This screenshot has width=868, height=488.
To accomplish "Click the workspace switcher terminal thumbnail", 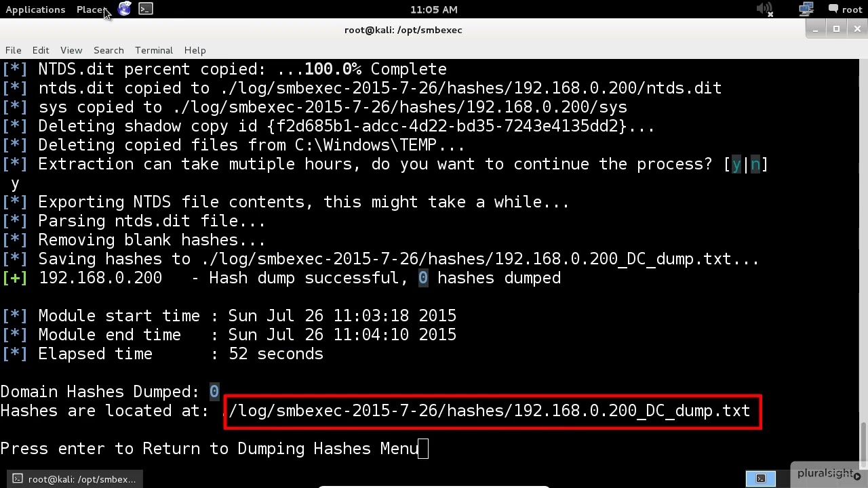I will [x=761, y=479].
